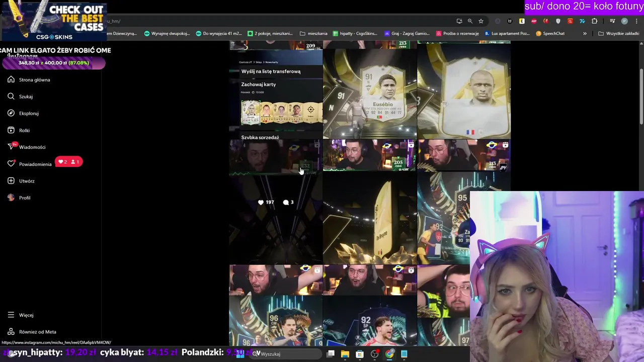Open Powiadomienia notifications
The height and width of the screenshot is (362, 644).
click(30, 164)
